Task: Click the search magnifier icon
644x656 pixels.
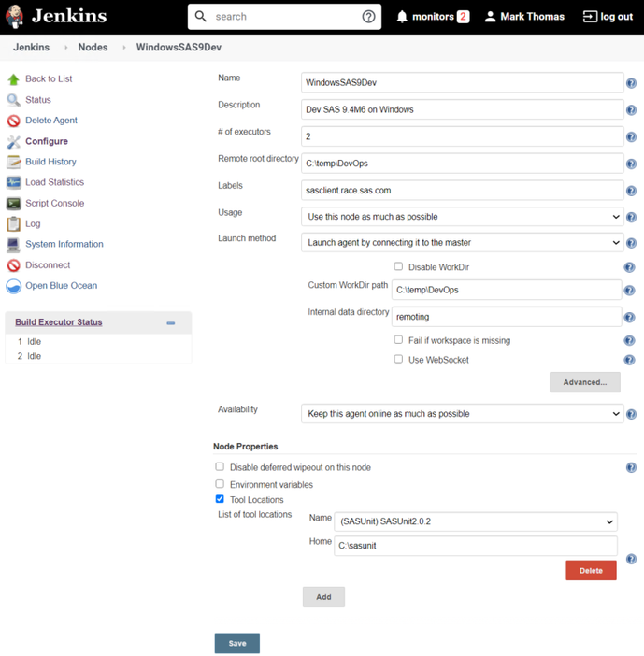Action: click(201, 16)
